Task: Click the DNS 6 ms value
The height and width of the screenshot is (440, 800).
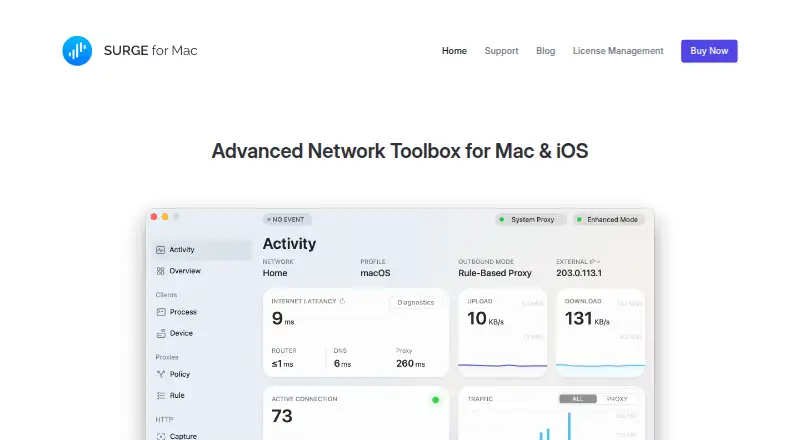Action: coord(342,363)
